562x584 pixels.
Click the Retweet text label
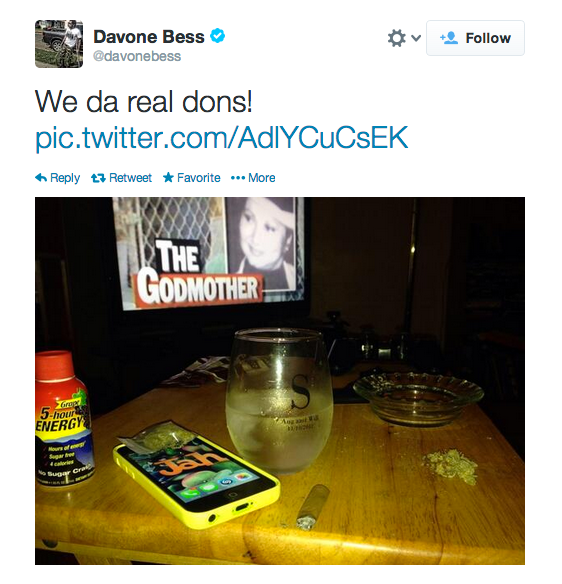click(130, 178)
